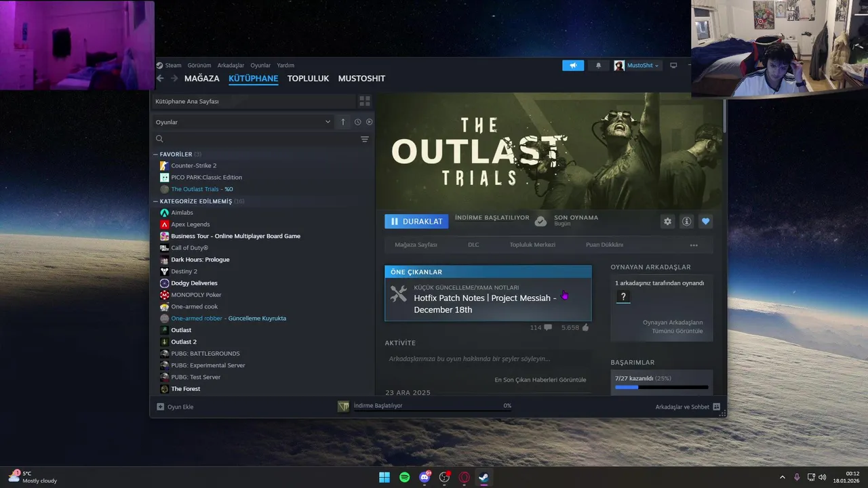Open the DLC link

click(x=473, y=245)
